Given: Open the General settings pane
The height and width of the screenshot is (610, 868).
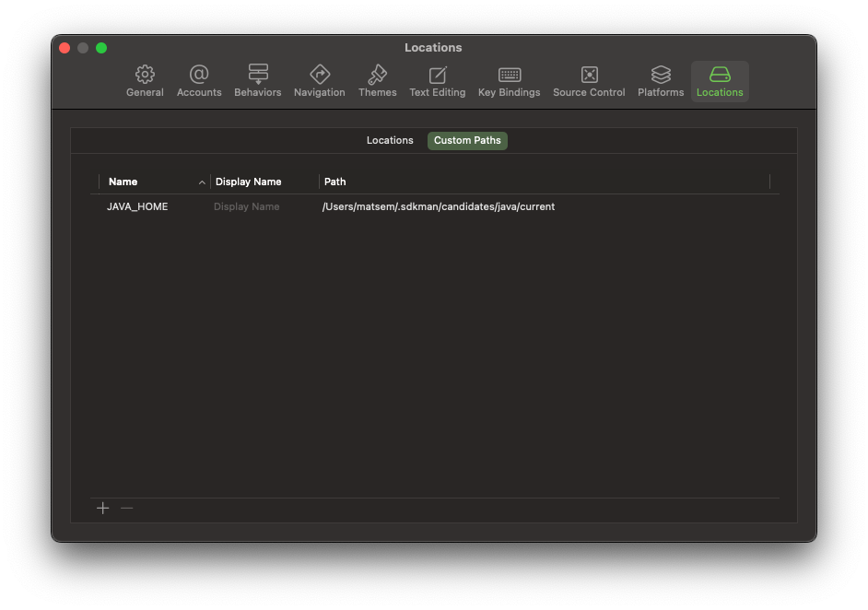Looking at the screenshot, I should [145, 81].
